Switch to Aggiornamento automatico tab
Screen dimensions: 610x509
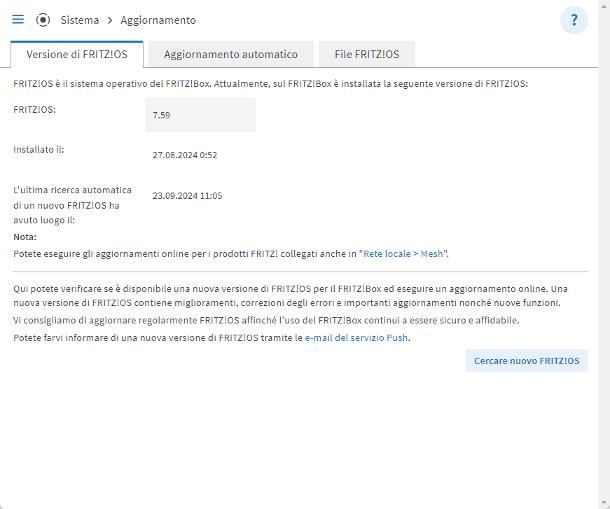click(231, 54)
